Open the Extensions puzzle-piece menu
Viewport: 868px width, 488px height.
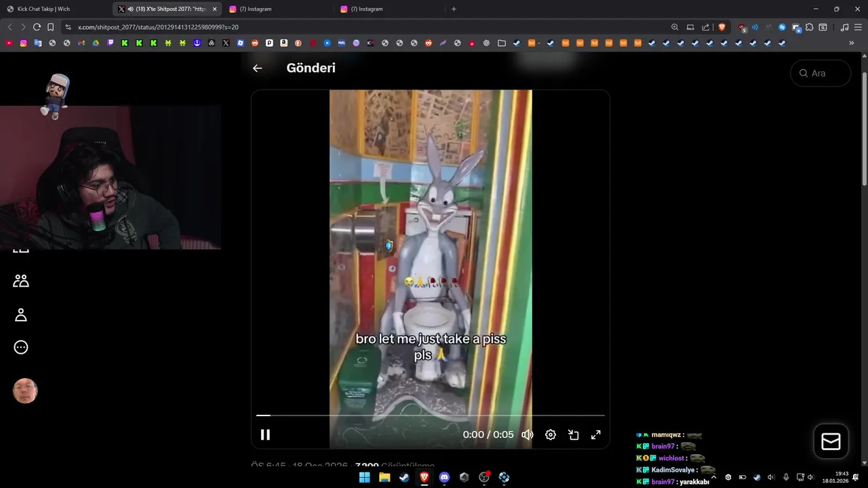[809, 27]
